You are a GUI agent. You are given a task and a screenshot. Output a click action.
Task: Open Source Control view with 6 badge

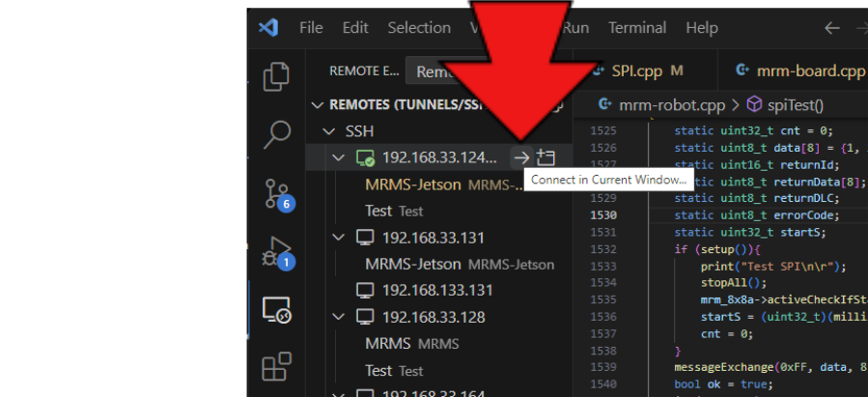(277, 194)
